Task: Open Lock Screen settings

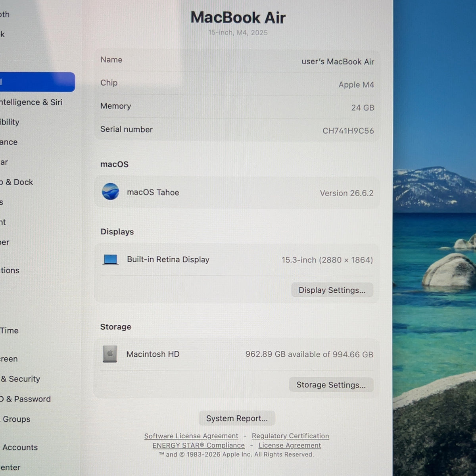Action: 9,359
